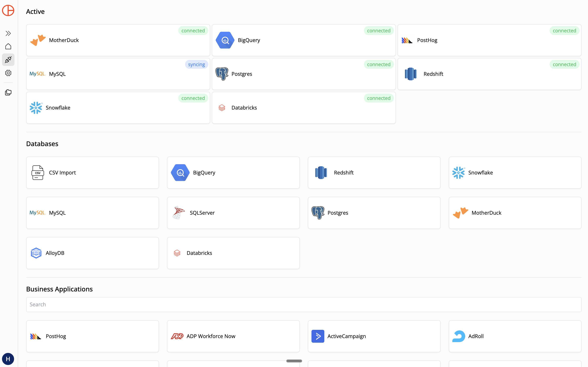The image size is (588, 367).
Task: Select the AlloyDB icon under Databases
Action: 36,253
